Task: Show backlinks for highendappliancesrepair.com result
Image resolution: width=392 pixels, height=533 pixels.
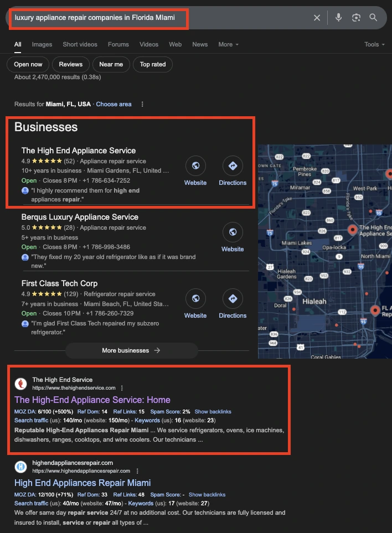Action: (x=207, y=495)
